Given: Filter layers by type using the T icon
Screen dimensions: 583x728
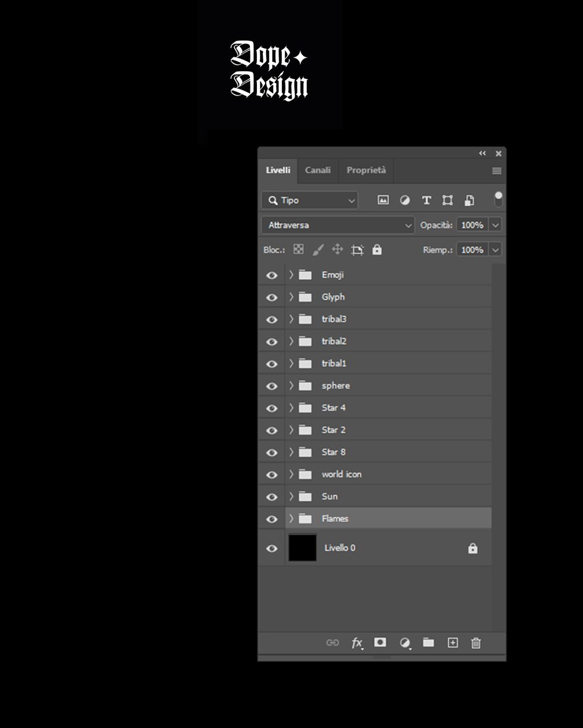Looking at the screenshot, I should (x=426, y=200).
